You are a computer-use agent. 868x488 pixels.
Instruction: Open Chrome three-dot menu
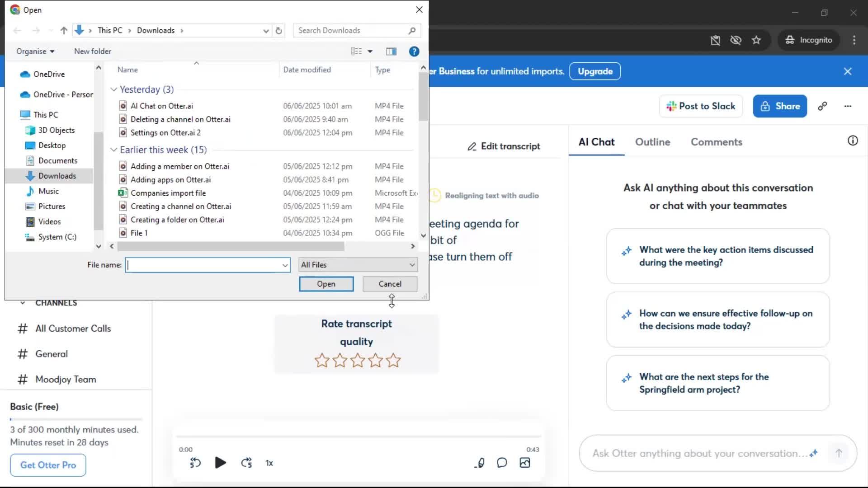click(x=854, y=40)
